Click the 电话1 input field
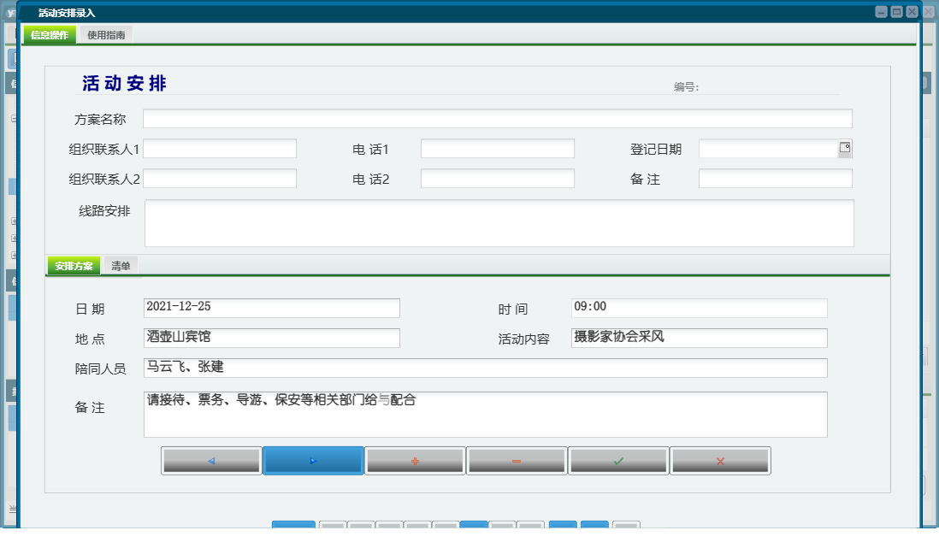 click(x=498, y=149)
